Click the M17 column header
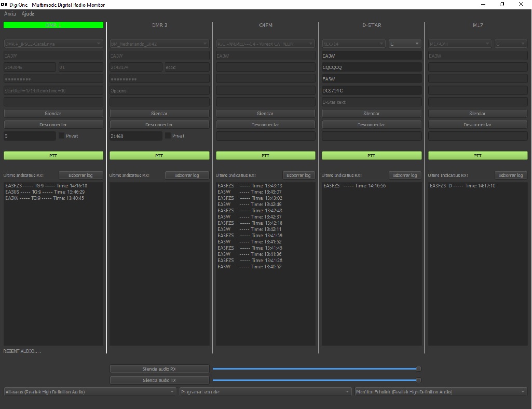Viewport: 532px width, 409px height. click(x=478, y=25)
